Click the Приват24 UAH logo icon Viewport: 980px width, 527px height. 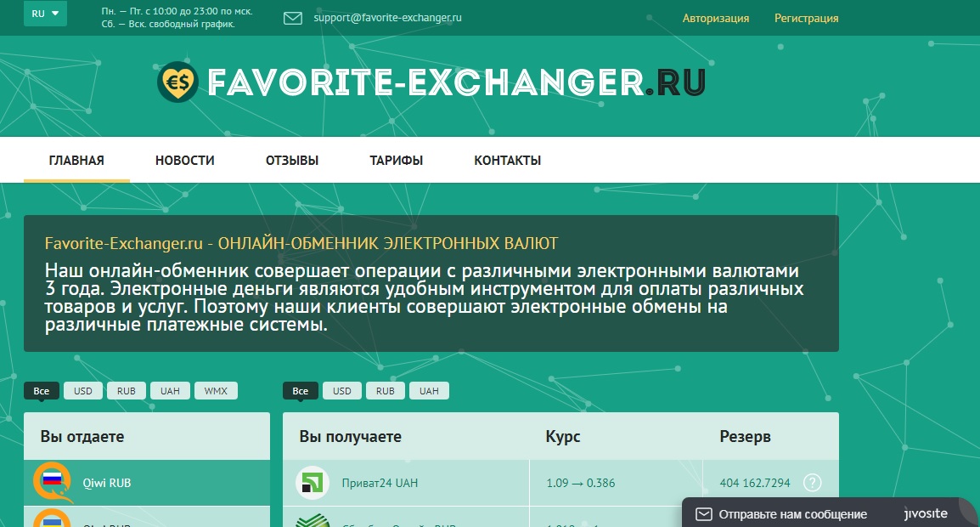click(x=313, y=483)
